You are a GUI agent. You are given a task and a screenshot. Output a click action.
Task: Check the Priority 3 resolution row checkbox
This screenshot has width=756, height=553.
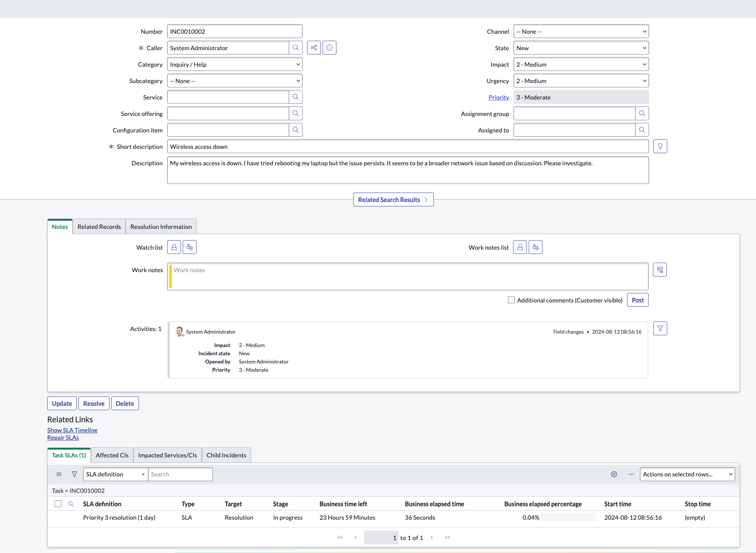pyautogui.click(x=58, y=518)
